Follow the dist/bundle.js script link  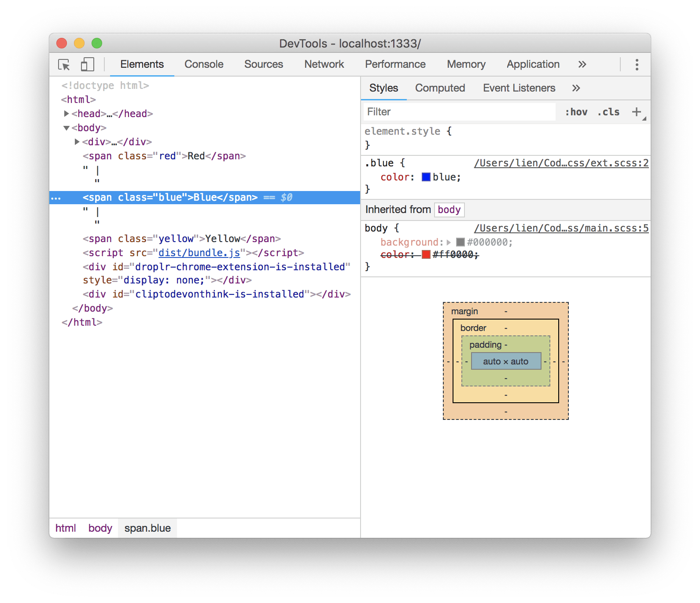pos(199,253)
